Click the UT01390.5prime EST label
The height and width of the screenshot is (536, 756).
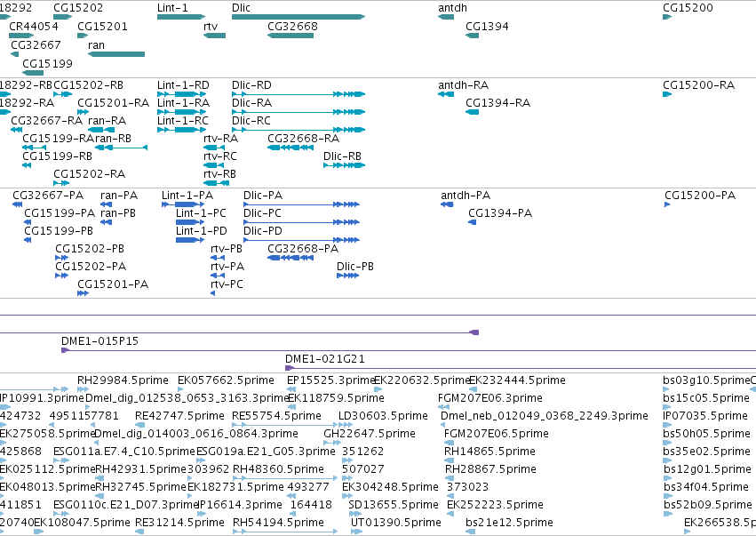[x=396, y=523]
